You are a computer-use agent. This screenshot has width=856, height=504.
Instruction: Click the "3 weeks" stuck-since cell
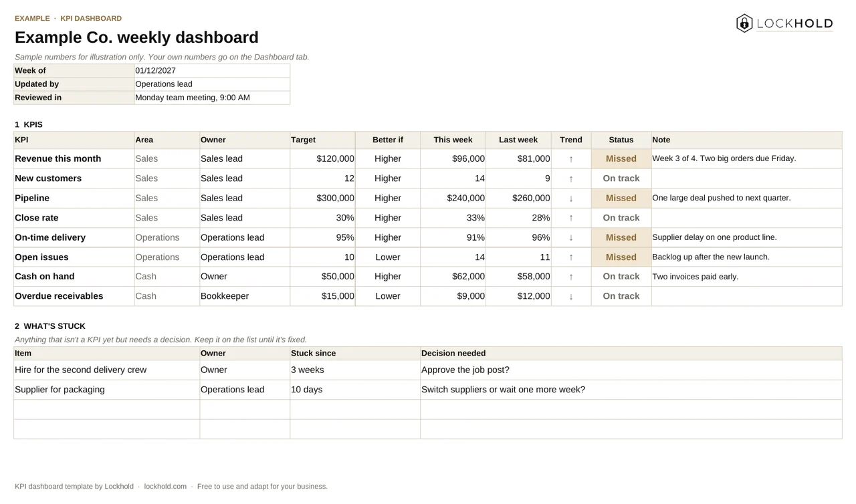pos(355,370)
